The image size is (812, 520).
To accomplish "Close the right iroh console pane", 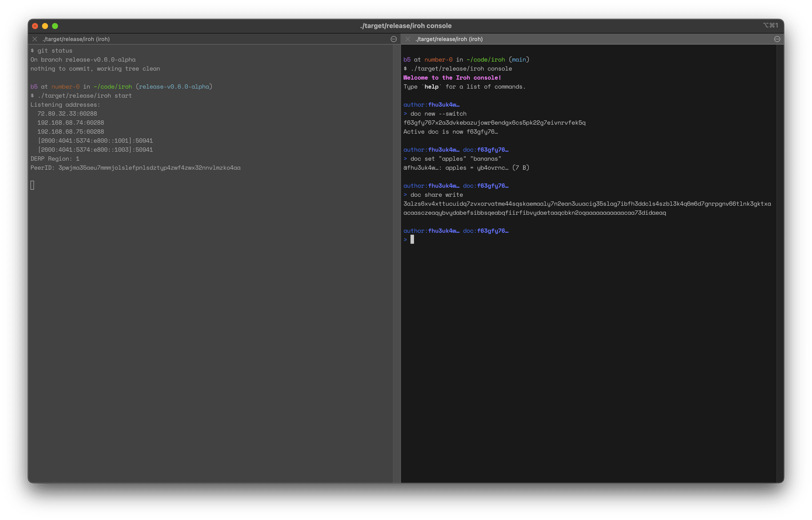I will point(407,39).
